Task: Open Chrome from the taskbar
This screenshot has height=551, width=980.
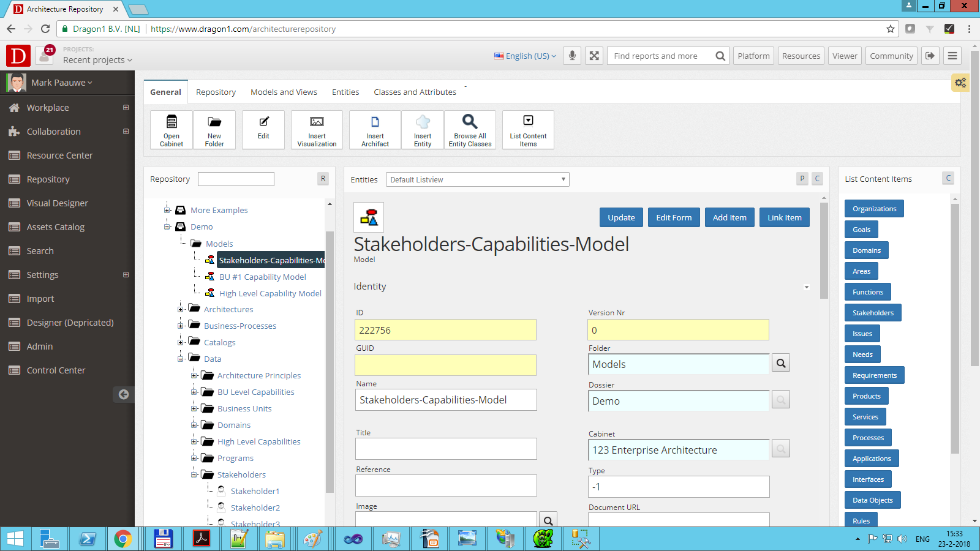Action: [123, 539]
